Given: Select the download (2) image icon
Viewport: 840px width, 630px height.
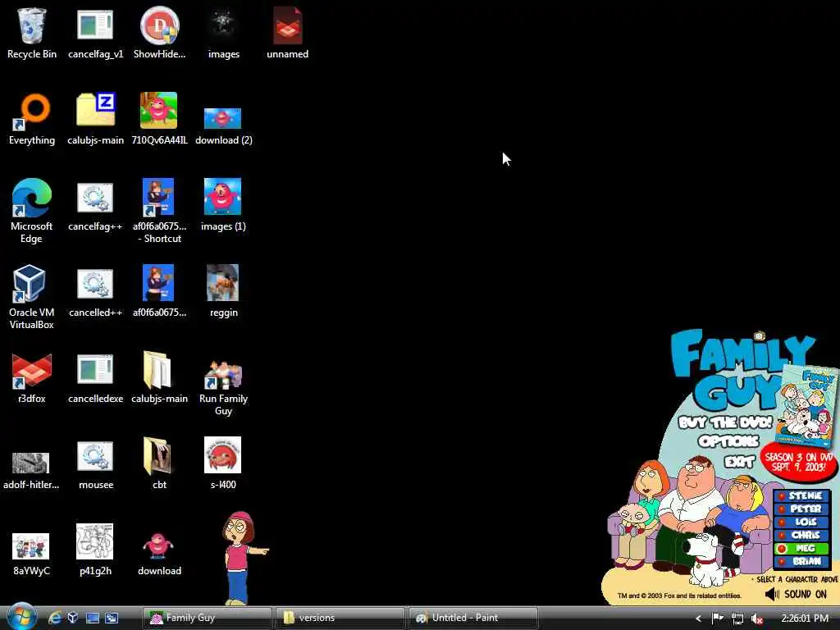Looking at the screenshot, I should [223, 126].
